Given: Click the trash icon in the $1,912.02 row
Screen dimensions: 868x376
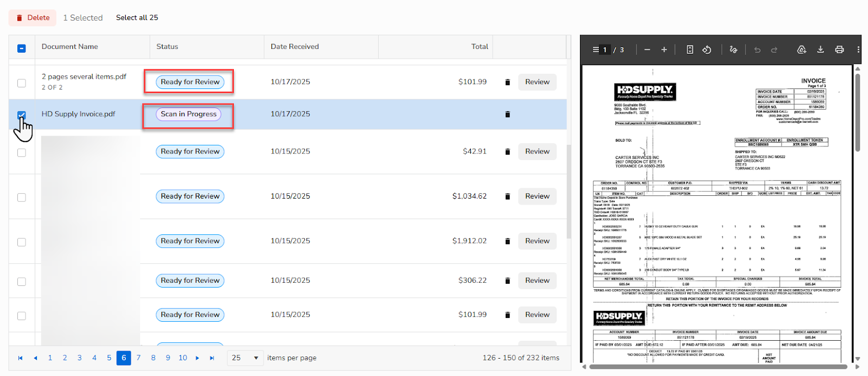Looking at the screenshot, I should pyautogui.click(x=508, y=241).
